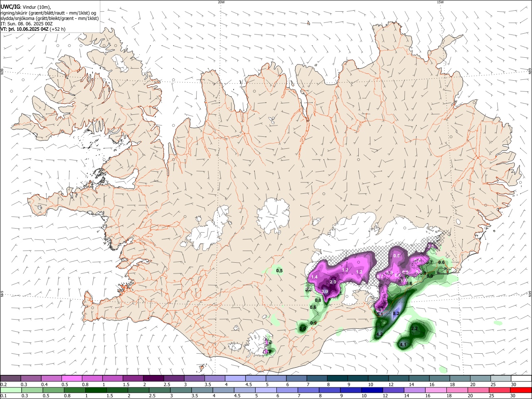The width and height of the screenshot is (532, 399).
Task: Pick the bright red 30 swatch in bottom scale
Action: [x=521, y=390]
